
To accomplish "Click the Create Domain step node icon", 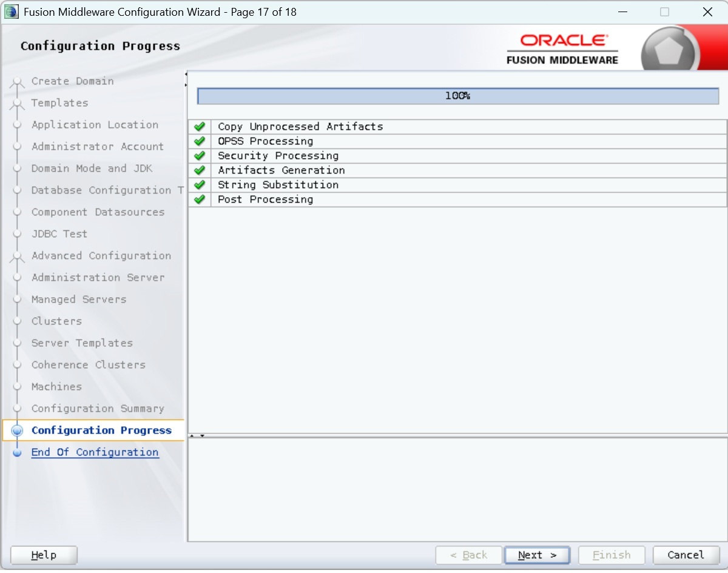I will [x=17, y=83].
